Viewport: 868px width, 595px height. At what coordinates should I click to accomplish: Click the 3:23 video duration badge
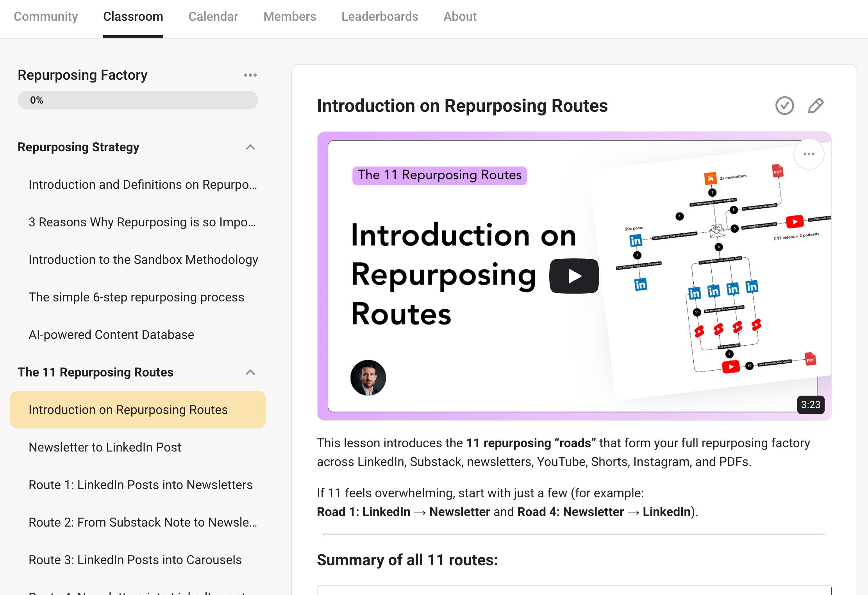pyautogui.click(x=811, y=405)
